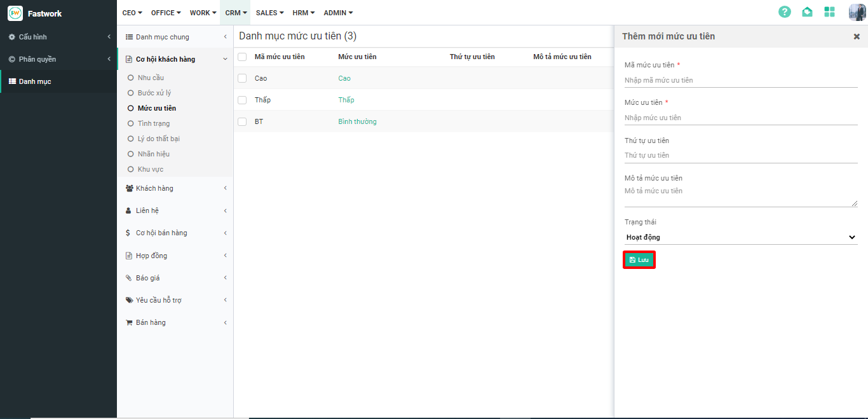Tick the checkbox for the Thấp row
This screenshot has height=419, width=868.
click(x=242, y=100)
